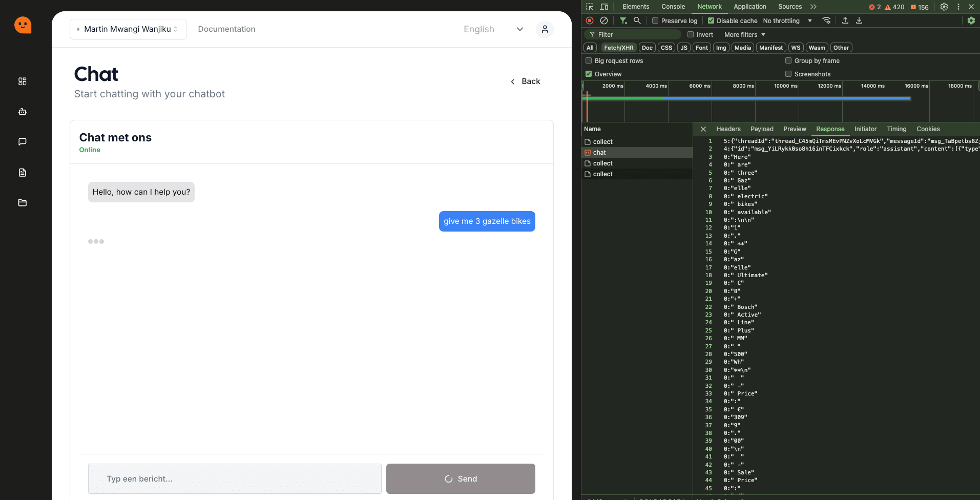The height and width of the screenshot is (500, 980).
Task: Open the Initiator tab of request
Action: click(866, 129)
